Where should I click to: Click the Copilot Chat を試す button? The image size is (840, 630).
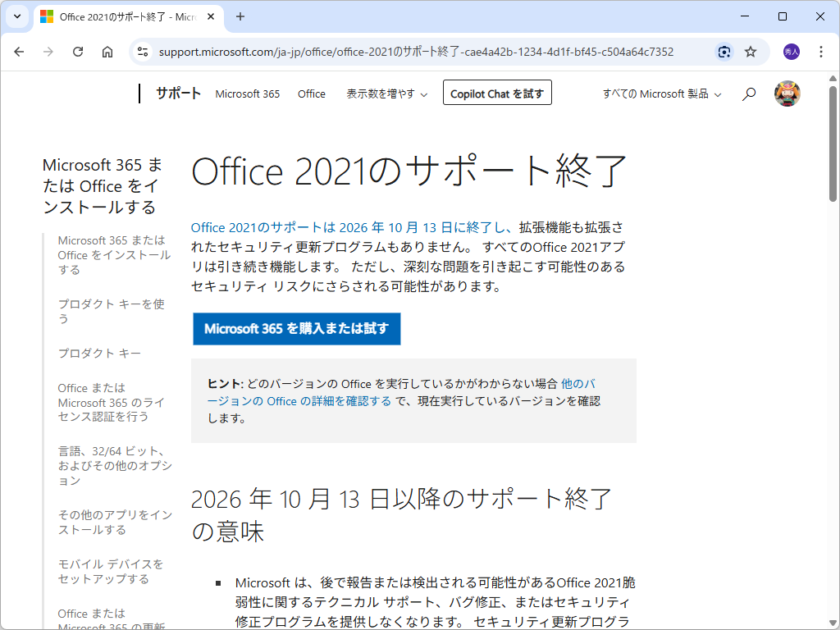497,93
